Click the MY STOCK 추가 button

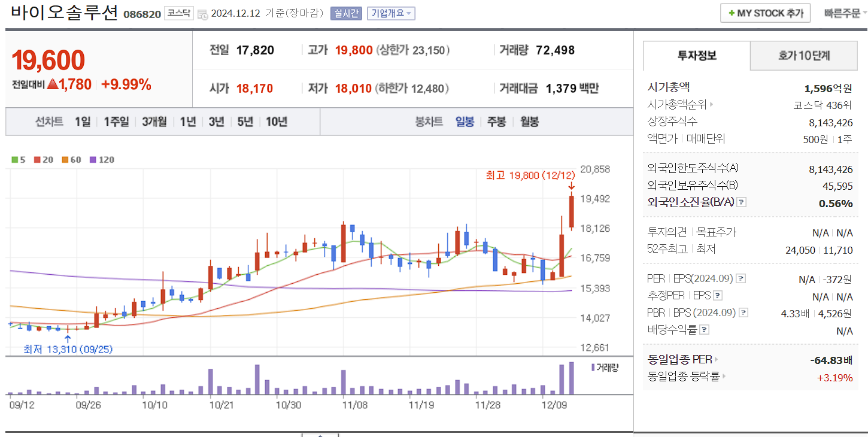pyautogui.click(x=765, y=13)
